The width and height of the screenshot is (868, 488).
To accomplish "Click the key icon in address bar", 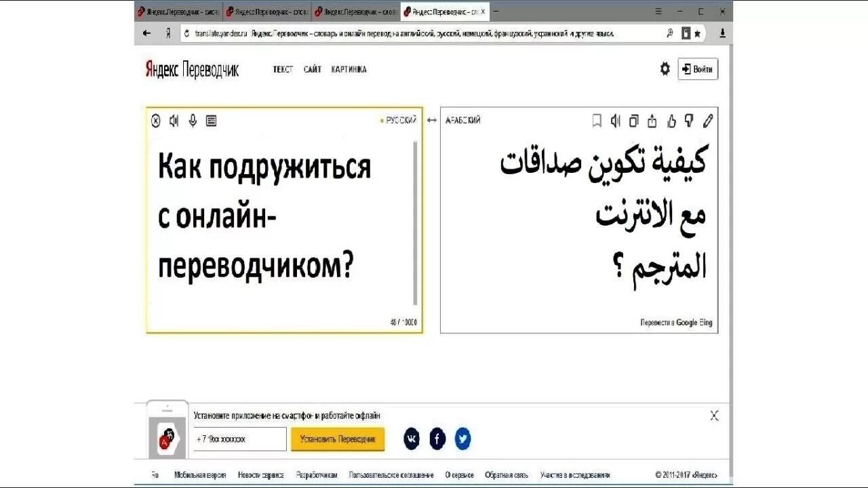I will click(669, 33).
